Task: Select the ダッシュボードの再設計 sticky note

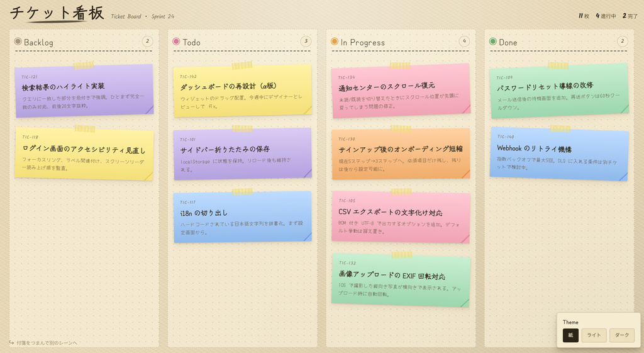Action: 243,91
